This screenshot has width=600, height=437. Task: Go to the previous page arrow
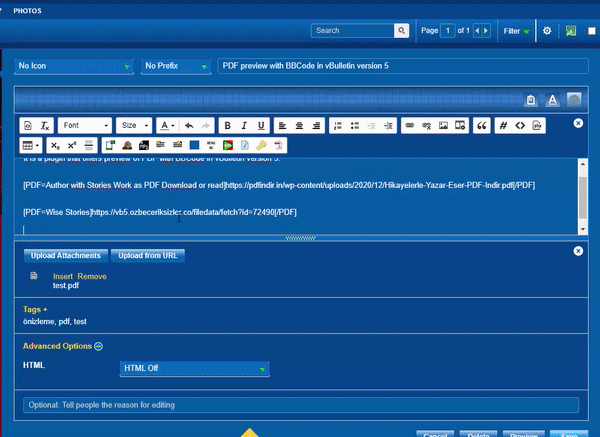477,31
